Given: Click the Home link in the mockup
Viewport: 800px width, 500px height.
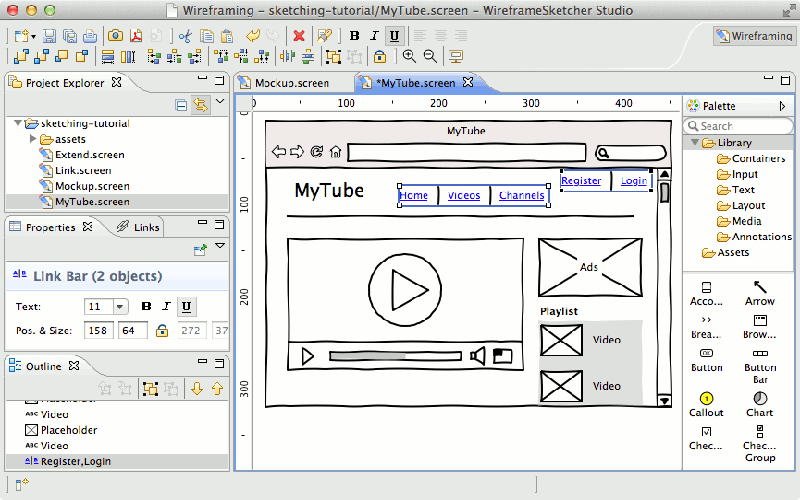Looking at the screenshot, I should (x=413, y=195).
